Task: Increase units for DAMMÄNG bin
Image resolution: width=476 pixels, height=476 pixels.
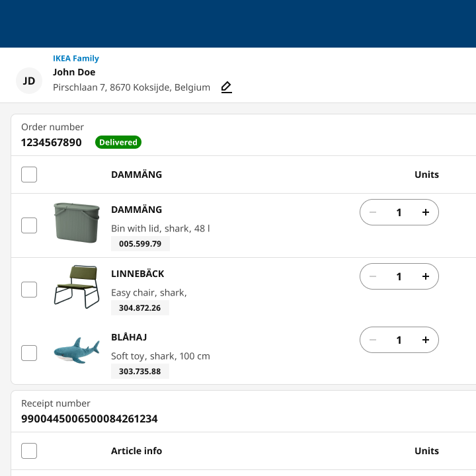Action: point(426,212)
